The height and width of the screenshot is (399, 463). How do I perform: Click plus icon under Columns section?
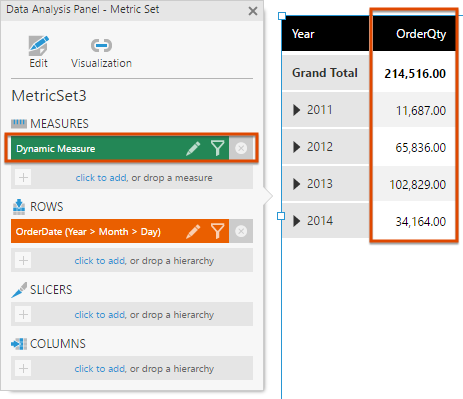(23, 368)
